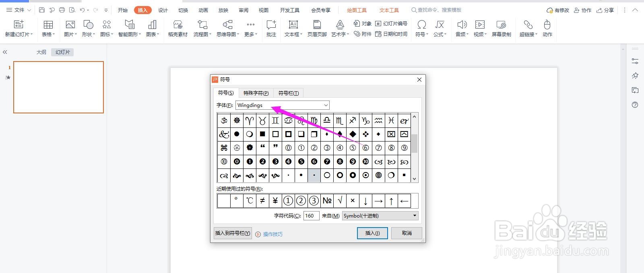
Task: Switch to the 设计 ribbon tab
Action: click(x=163, y=10)
